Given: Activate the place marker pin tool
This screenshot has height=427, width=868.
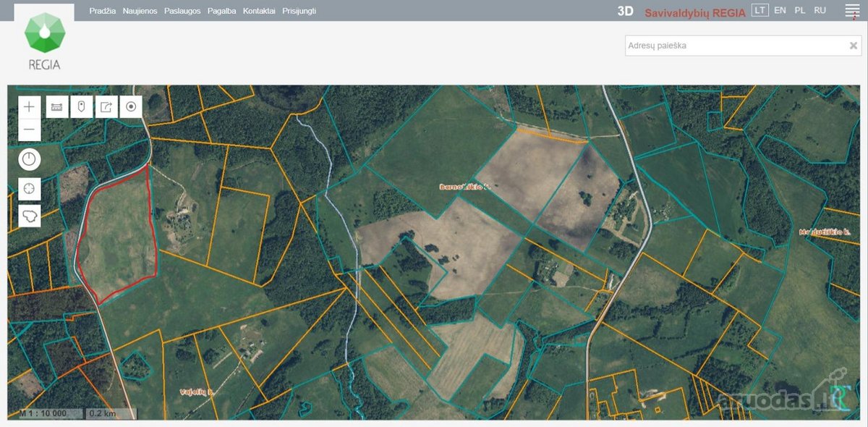Looking at the screenshot, I should click(x=82, y=107).
